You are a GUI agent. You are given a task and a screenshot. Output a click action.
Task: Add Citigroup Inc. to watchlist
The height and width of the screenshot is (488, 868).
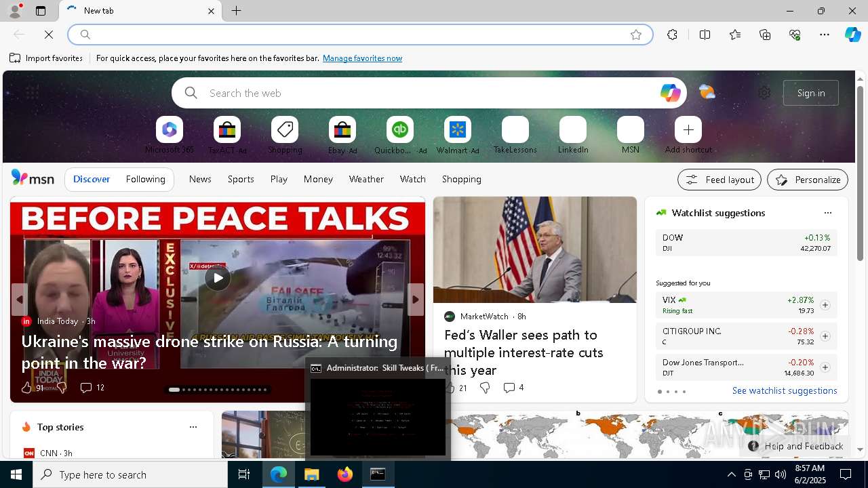(825, 336)
